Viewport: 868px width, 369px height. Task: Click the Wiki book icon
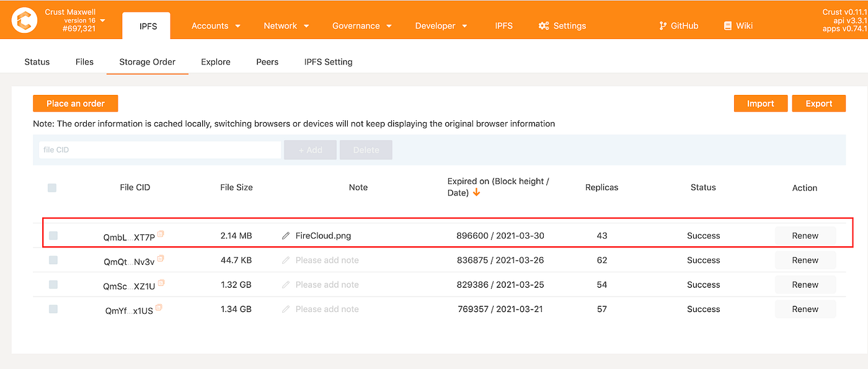pyautogui.click(x=728, y=25)
